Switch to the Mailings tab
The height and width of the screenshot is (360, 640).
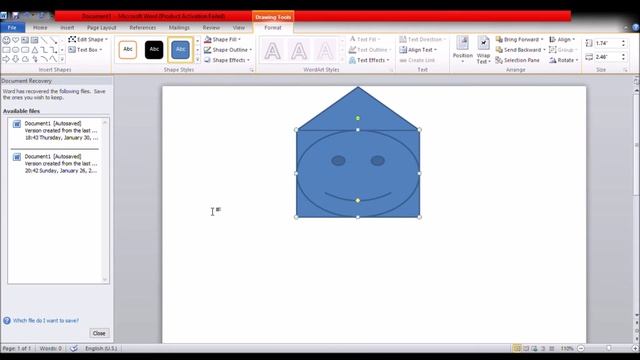coord(179,28)
